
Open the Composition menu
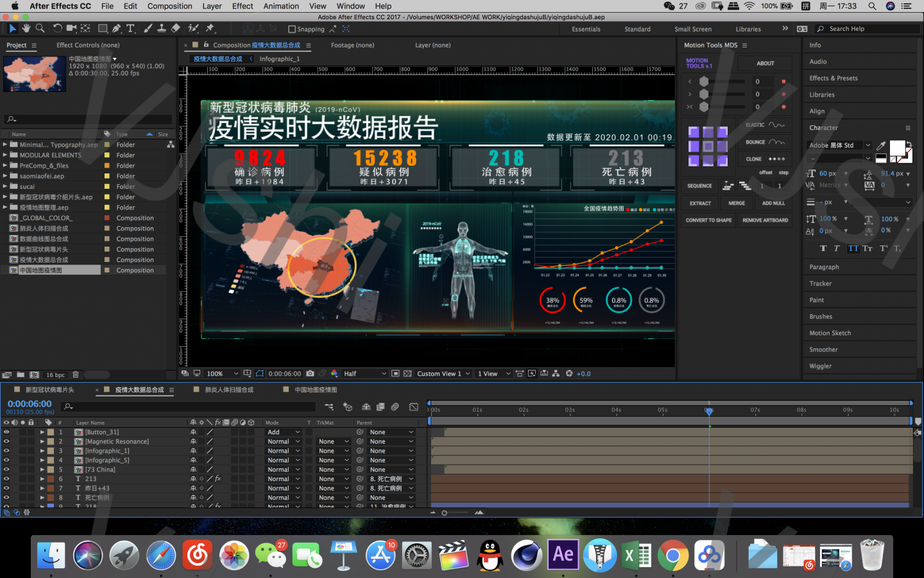tap(169, 6)
